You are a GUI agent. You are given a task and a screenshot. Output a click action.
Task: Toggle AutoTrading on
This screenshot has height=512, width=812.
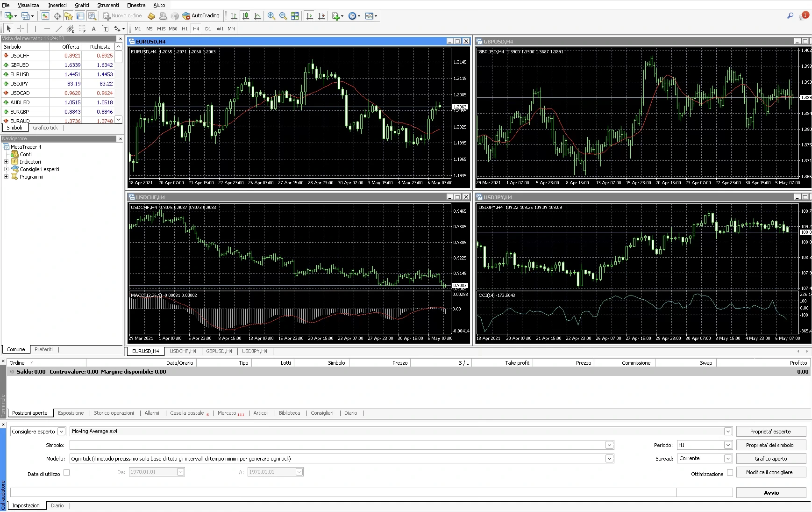(x=201, y=15)
